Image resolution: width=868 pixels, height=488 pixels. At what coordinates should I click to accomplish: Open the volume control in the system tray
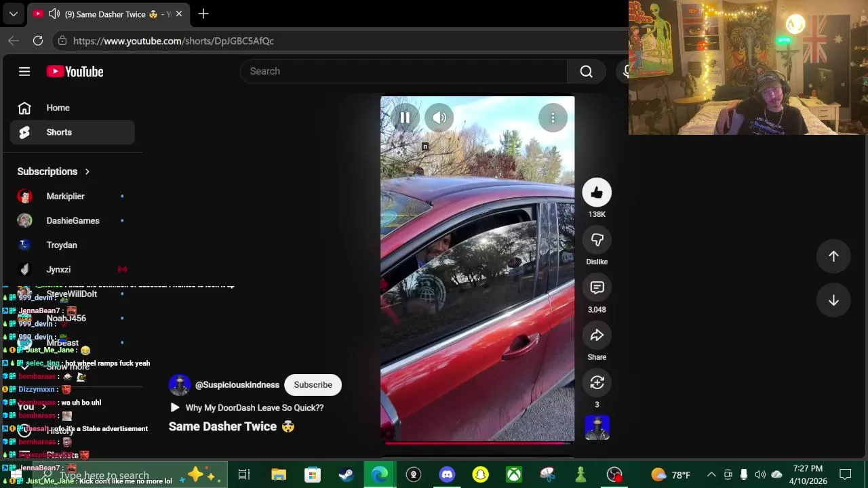coord(760,475)
